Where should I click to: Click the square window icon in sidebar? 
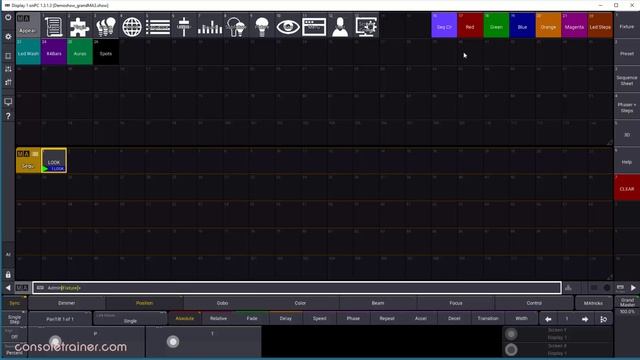coord(8,56)
